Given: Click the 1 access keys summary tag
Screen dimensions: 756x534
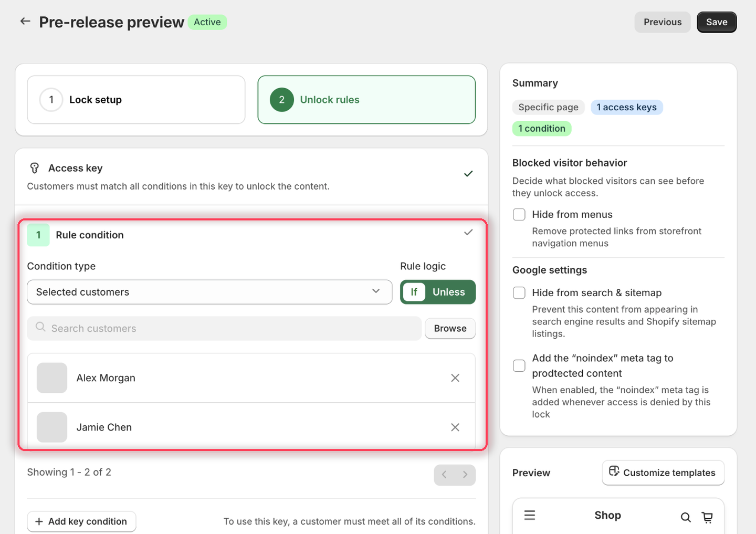Looking at the screenshot, I should point(627,107).
